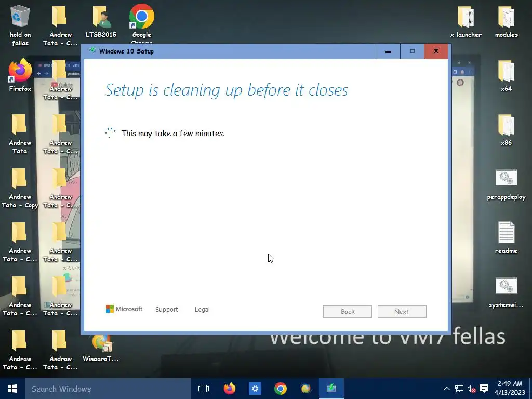Open the Support link in Setup

point(167,310)
